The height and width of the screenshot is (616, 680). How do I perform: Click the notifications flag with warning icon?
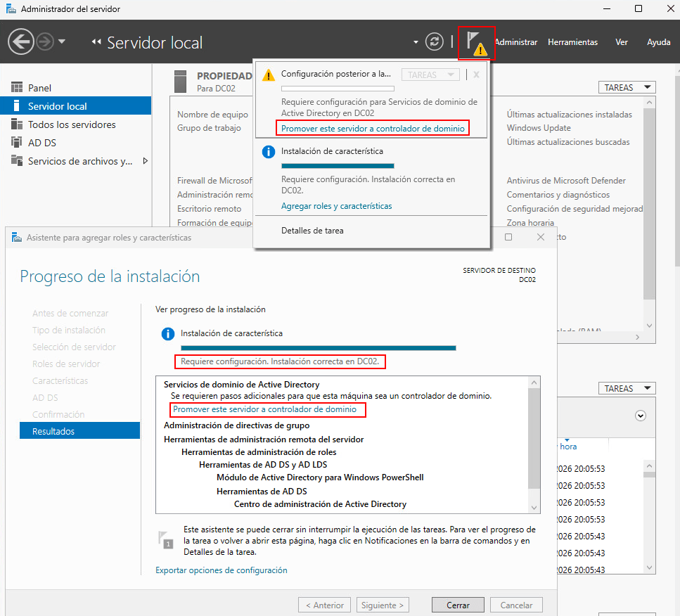[x=476, y=43]
